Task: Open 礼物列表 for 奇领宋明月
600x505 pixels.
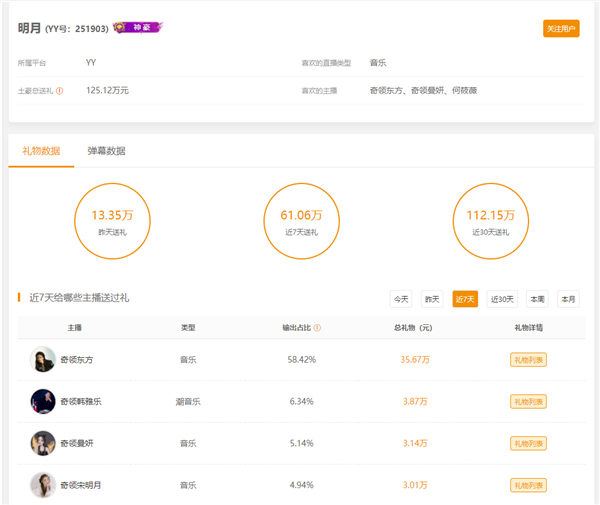Action: [x=528, y=485]
